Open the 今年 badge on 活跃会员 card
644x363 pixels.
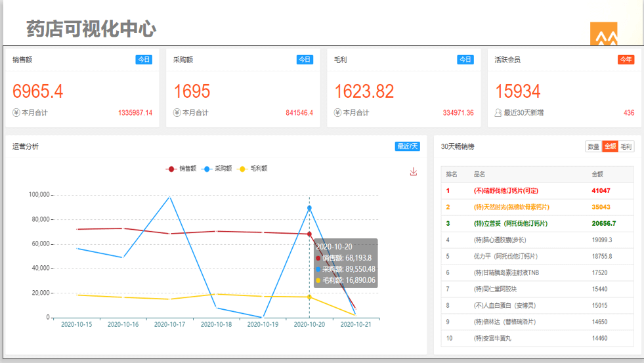pos(626,60)
